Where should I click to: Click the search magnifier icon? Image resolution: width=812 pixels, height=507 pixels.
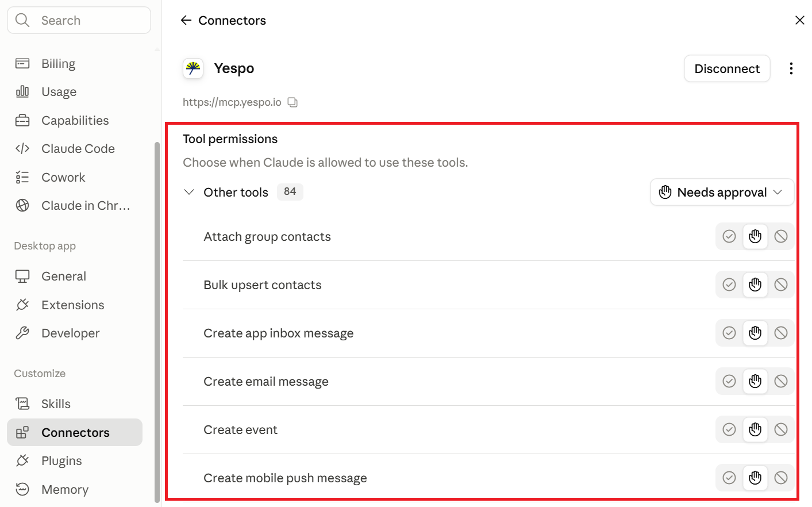[22, 20]
